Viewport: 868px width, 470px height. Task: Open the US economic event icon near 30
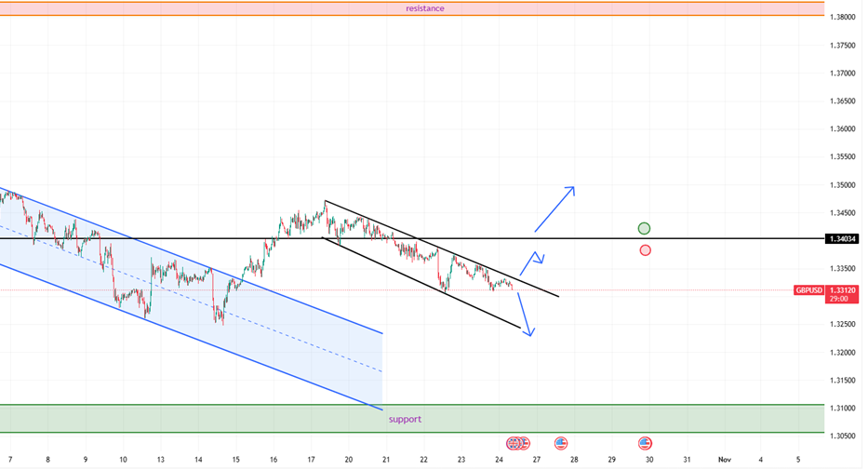645,443
